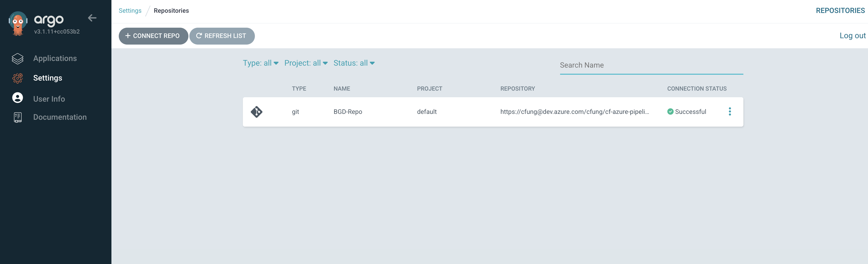Screen dimensions: 868x264
Task: Click the green Successful status checkmark
Action: click(x=670, y=112)
